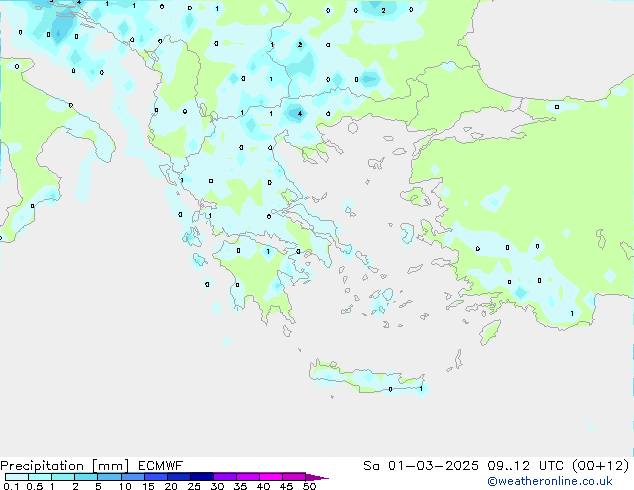Select the 2–5 mm legend color swatch

[x=86, y=477]
